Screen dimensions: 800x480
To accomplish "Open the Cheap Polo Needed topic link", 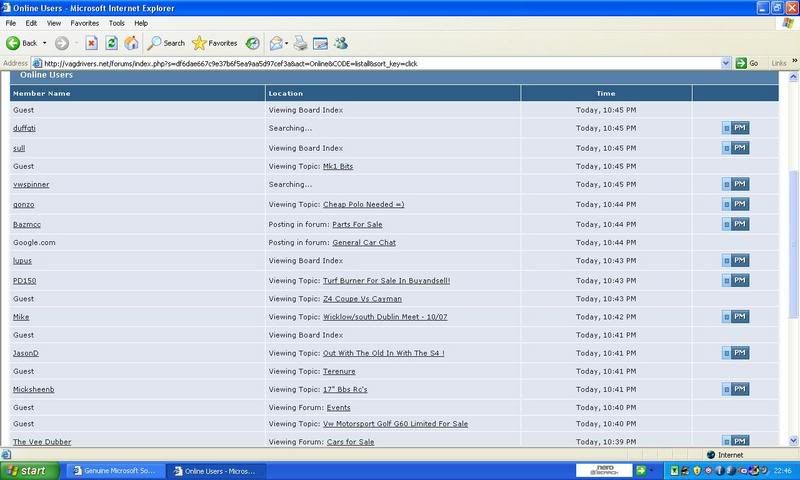I will (363, 204).
